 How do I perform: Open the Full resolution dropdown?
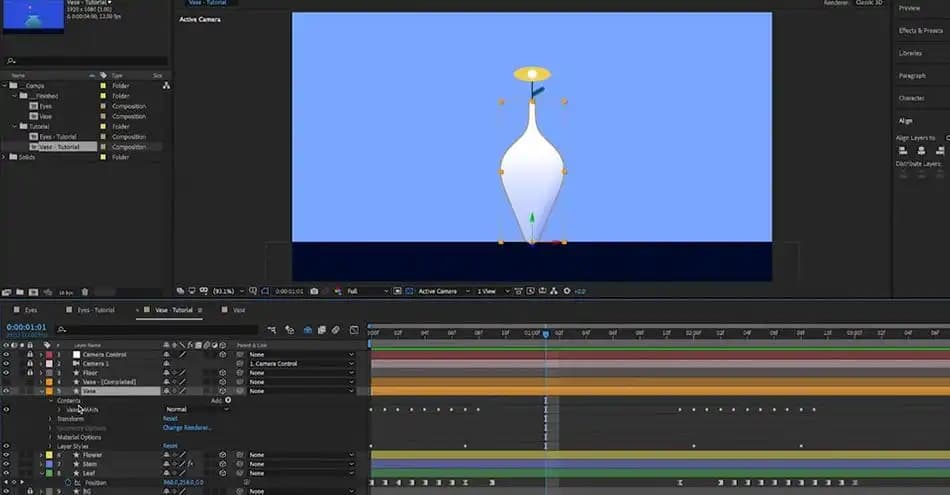[x=367, y=291]
